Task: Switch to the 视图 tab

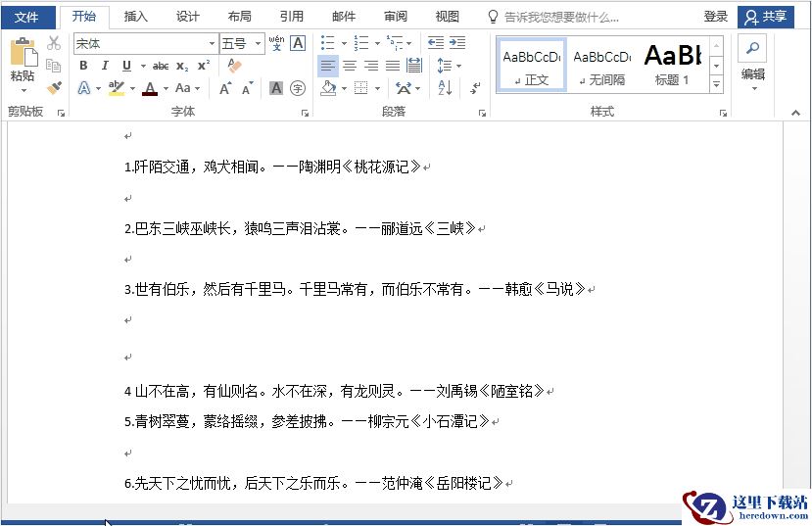Action: coord(447,17)
